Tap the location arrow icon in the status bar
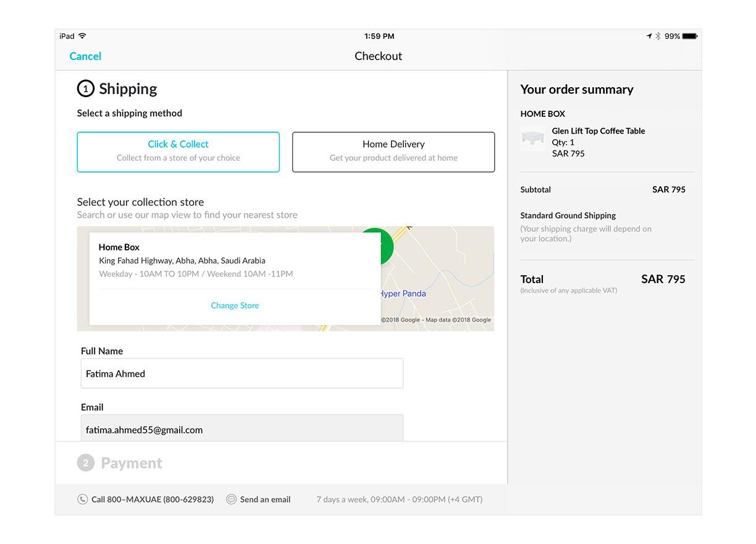The image size is (756, 544). (649, 36)
